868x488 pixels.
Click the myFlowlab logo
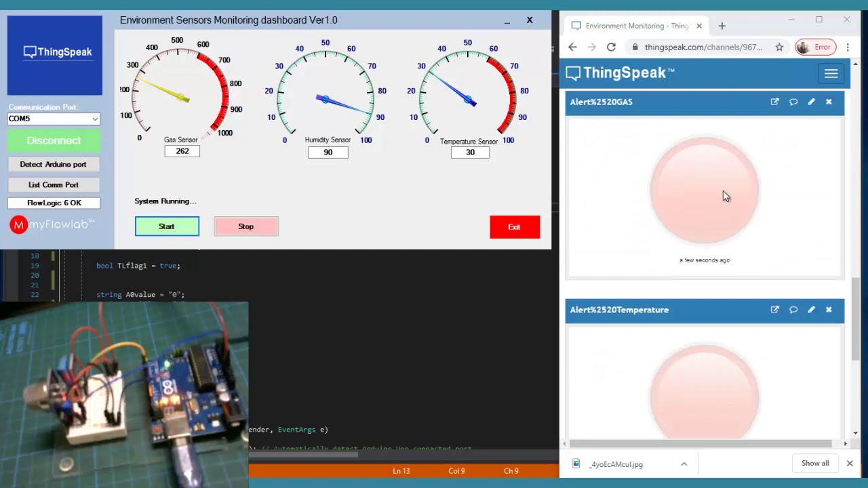click(52, 224)
